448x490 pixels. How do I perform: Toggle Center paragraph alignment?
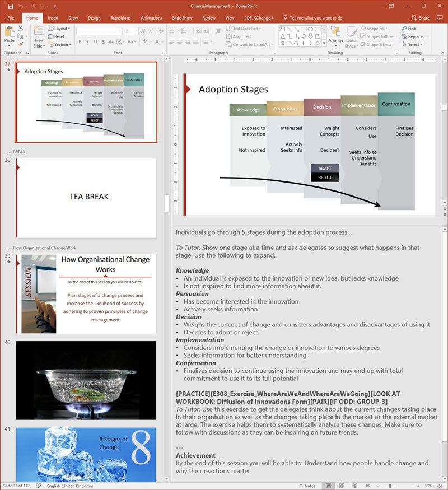coord(180,41)
